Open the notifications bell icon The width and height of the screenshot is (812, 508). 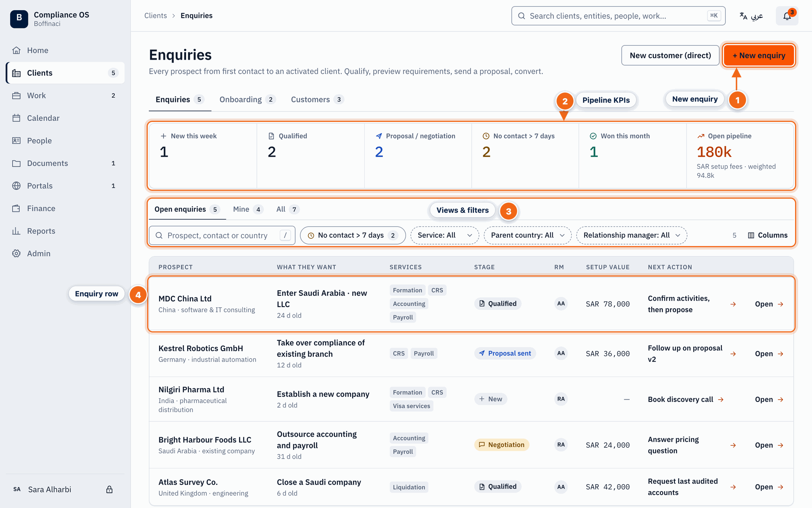pos(787,16)
